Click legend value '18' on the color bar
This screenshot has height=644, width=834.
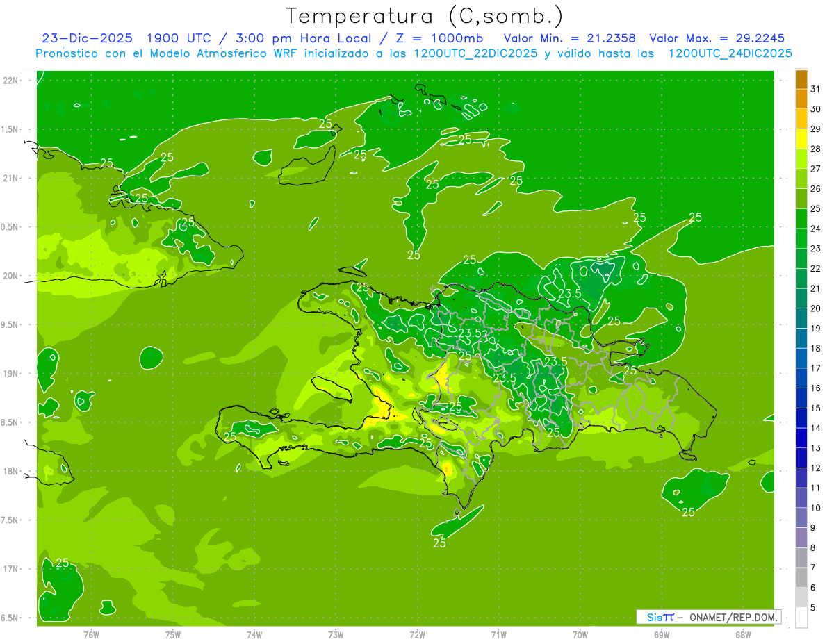click(x=815, y=348)
